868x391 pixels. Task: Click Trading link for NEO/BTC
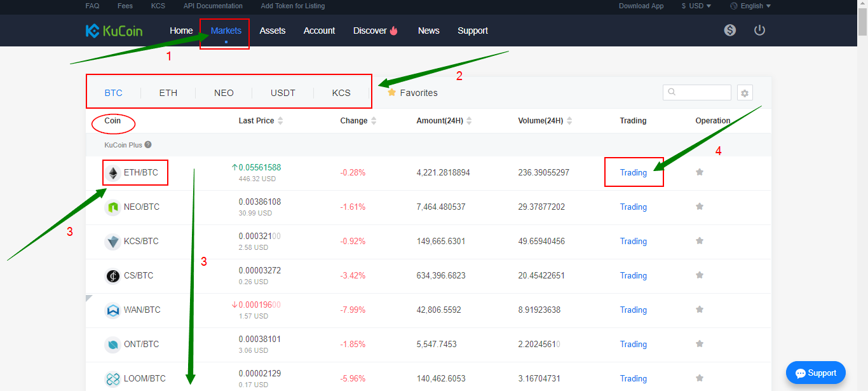634,207
